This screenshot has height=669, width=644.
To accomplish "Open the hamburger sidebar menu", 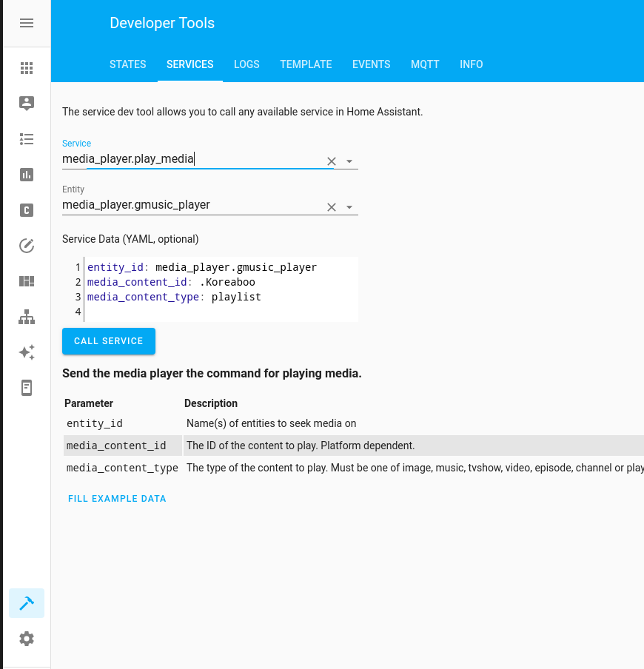I will tap(27, 23).
